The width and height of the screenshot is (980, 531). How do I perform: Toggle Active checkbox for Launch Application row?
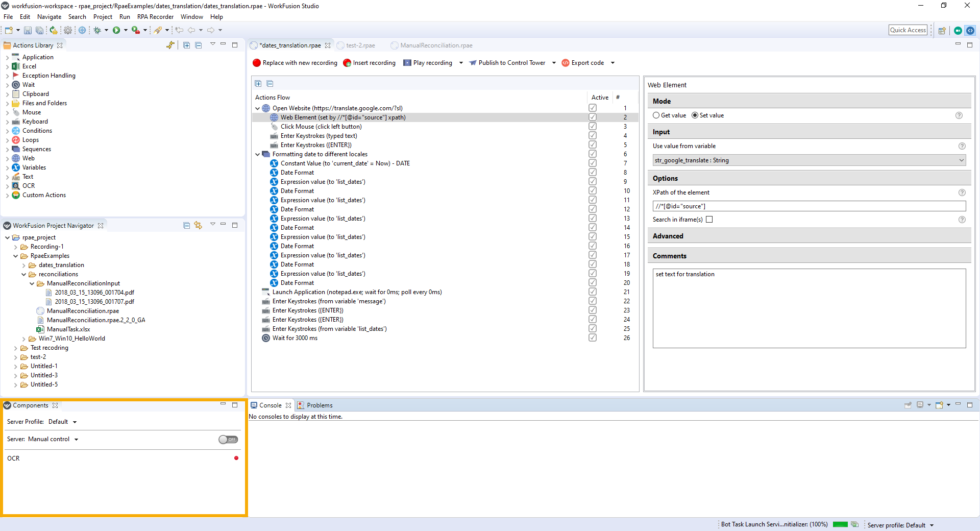[x=593, y=292]
